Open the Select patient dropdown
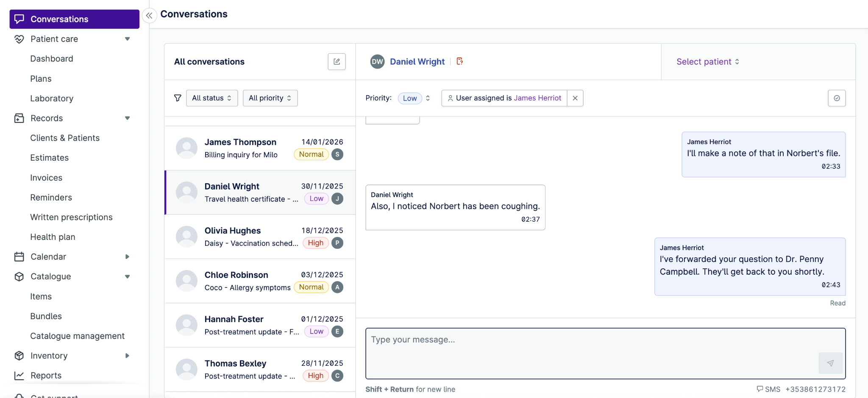The height and width of the screenshot is (398, 868). tap(708, 62)
